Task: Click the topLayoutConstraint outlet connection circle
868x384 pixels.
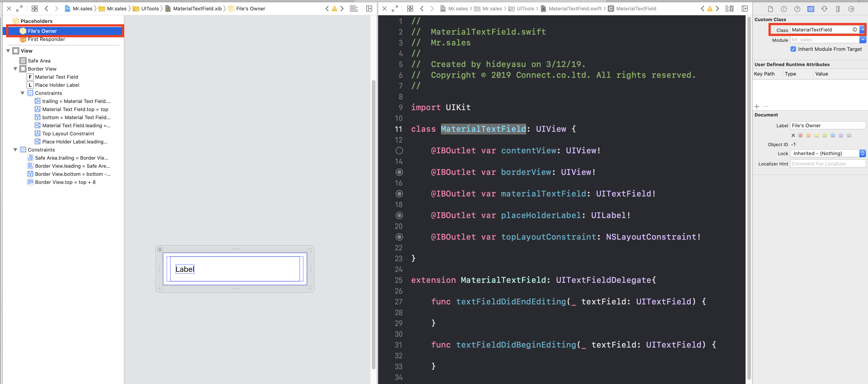Action: [x=399, y=237]
